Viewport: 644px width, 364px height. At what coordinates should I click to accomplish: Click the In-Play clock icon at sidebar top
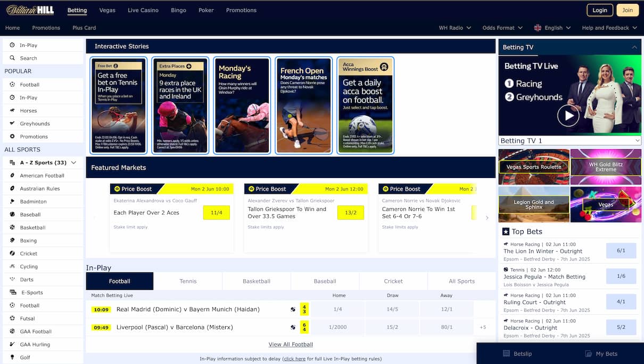12,45
